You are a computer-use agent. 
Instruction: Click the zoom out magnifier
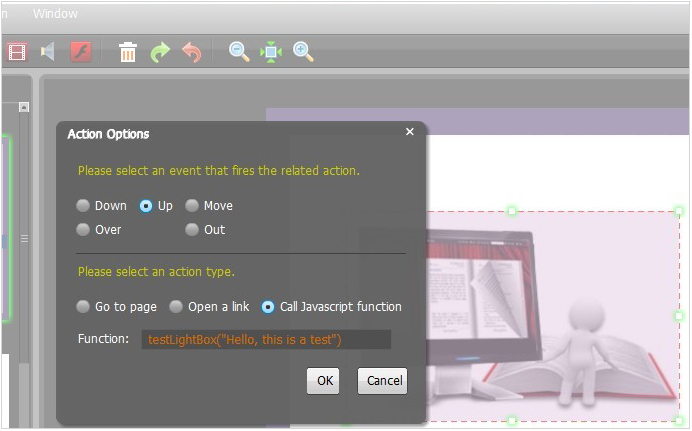click(239, 52)
